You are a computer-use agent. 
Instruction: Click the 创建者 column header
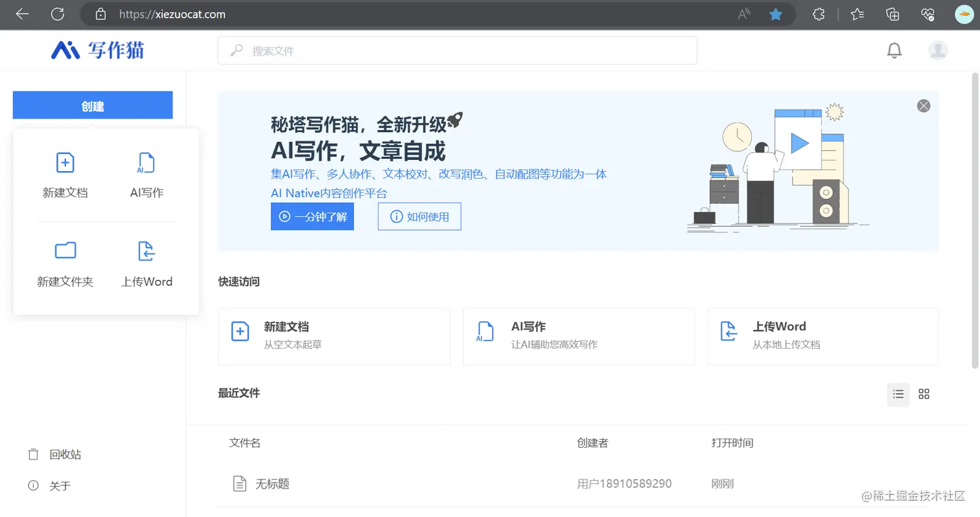point(593,443)
